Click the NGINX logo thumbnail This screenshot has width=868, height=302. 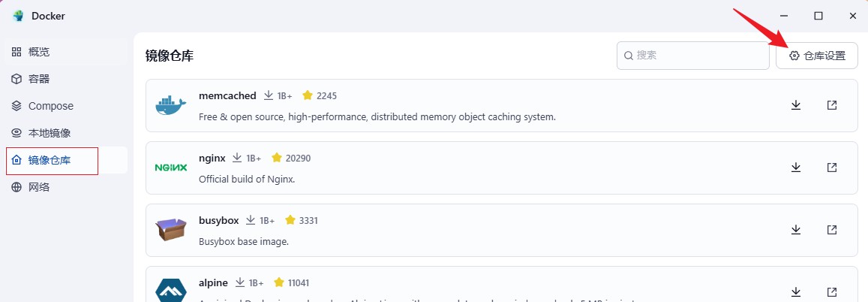pos(170,168)
